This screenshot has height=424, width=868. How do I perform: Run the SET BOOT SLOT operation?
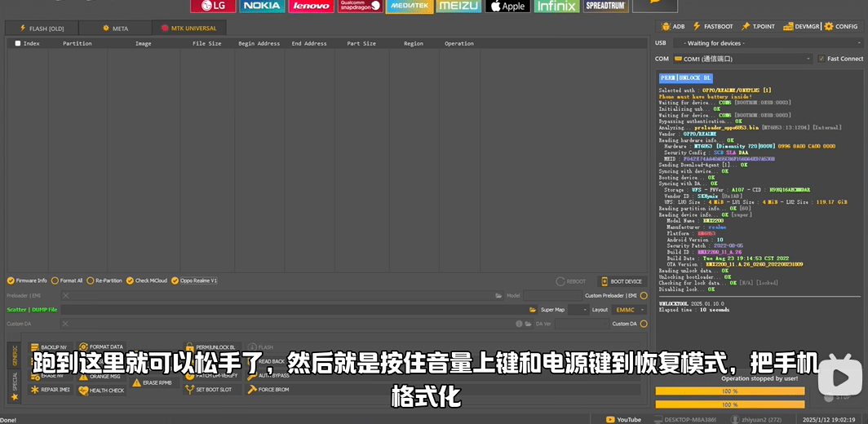pyautogui.click(x=213, y=390)
